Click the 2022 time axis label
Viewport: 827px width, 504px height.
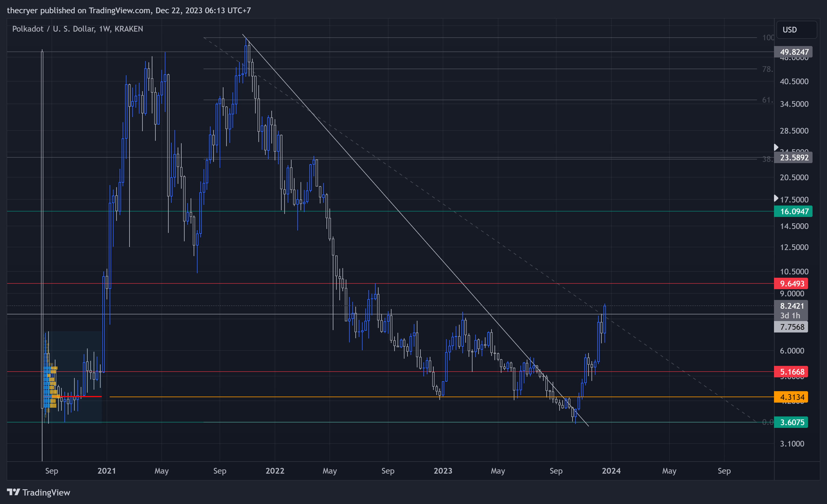pyautogui.click(x=275, y=471)
